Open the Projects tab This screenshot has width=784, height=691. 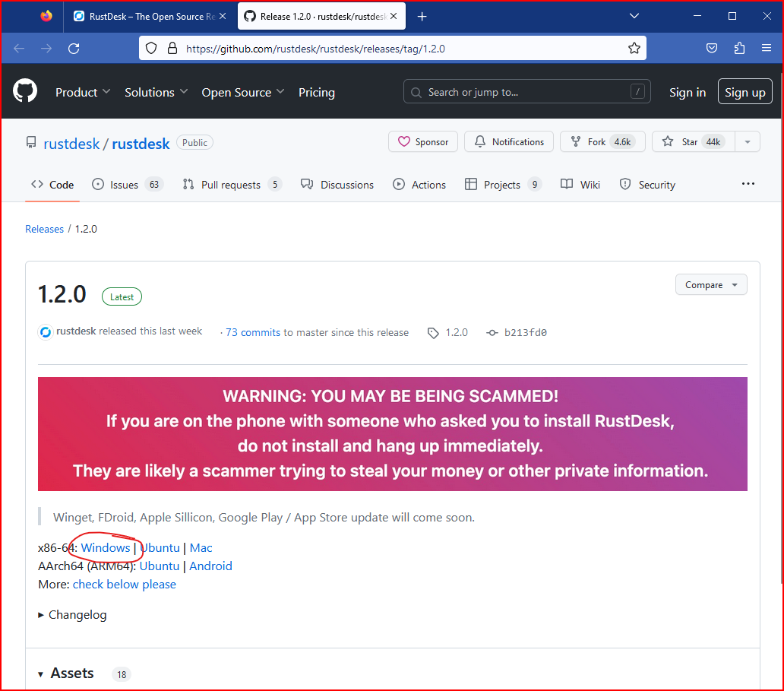(x=503, y=185)
